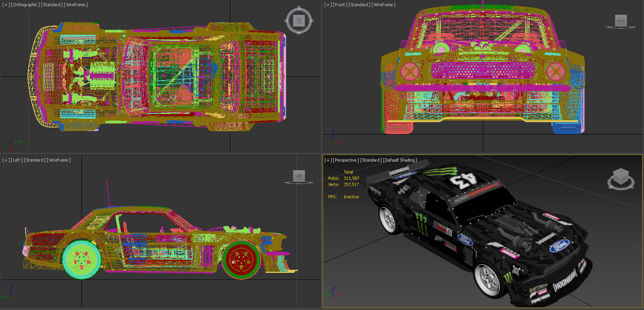The height and width of the screenshot is (310, 644).
Task: Open Wireframe shading menu in Orthographic viewport
Action: [x=76, y=5]
